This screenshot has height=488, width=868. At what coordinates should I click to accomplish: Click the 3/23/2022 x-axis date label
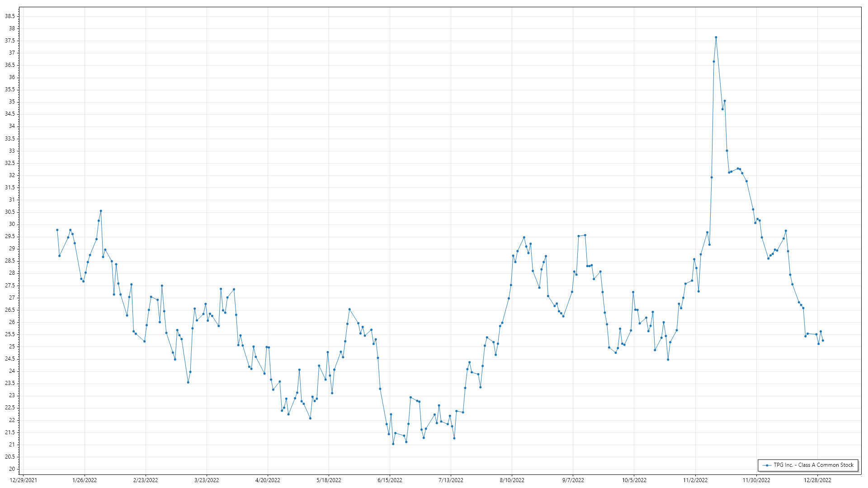click(207, 480)
